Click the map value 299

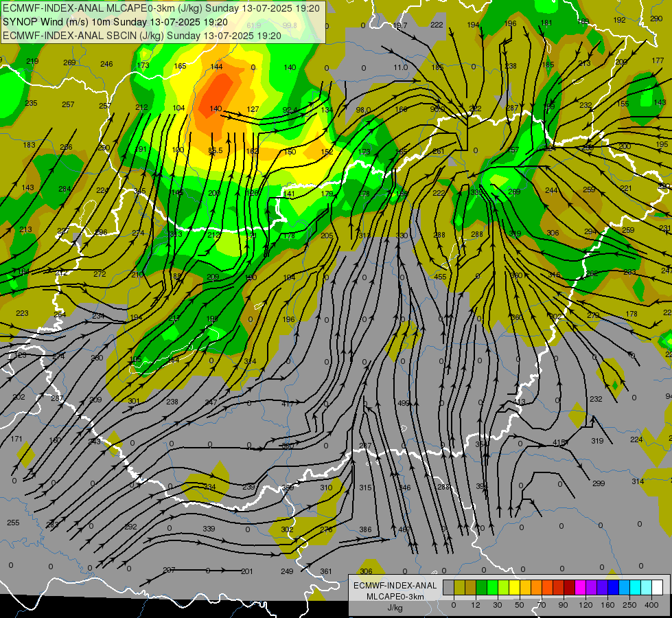pos(599,483)
